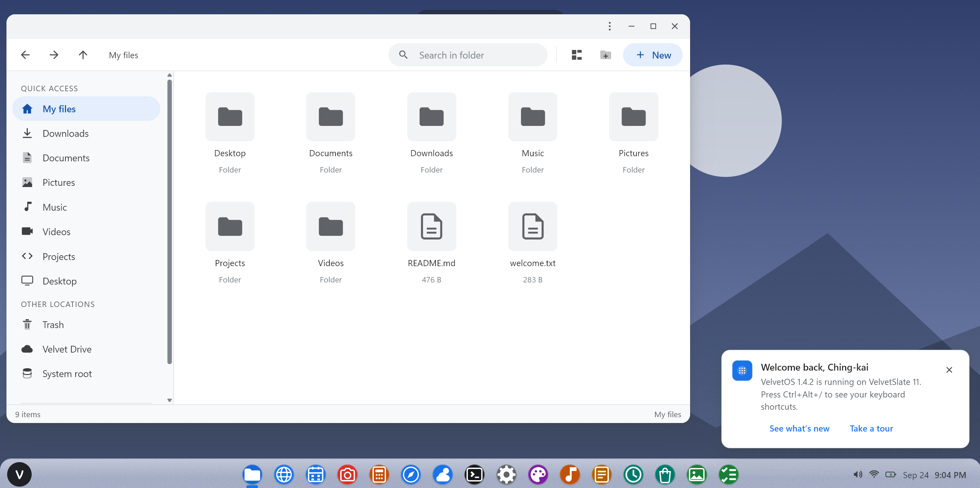Select My files in sidebar

[86, 109]
